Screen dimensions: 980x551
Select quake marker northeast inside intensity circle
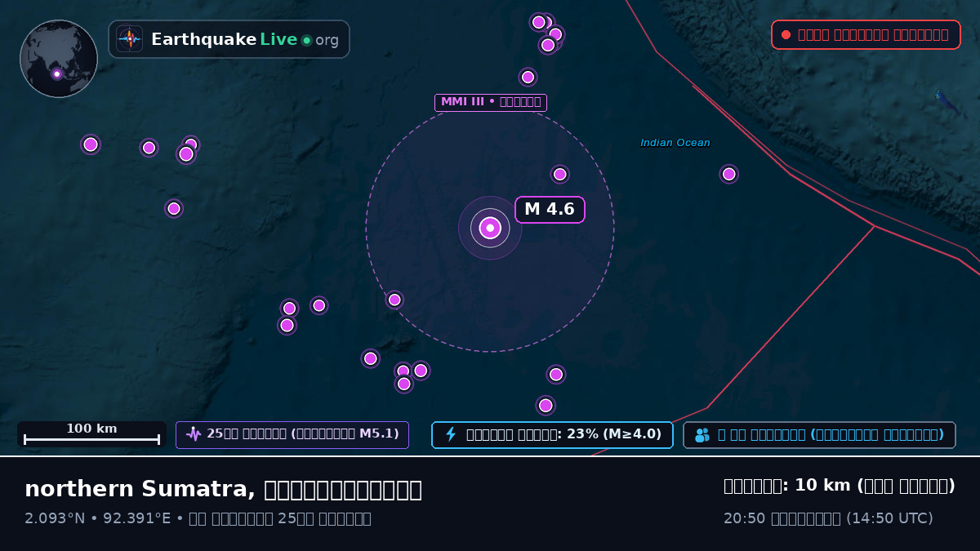pyautogui.click(x=560, y=174)
